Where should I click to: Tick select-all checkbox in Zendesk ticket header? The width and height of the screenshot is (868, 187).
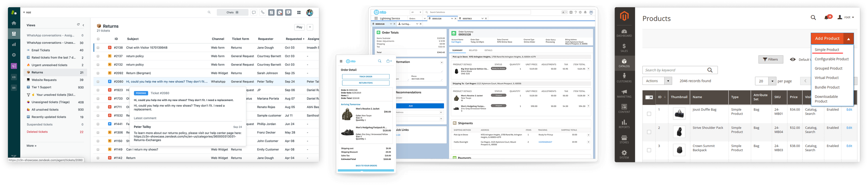point(98,39)
